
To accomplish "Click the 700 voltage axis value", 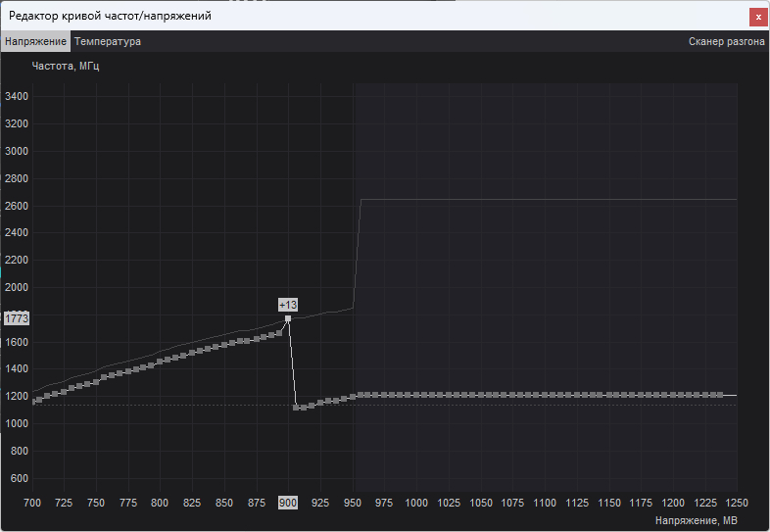I will [32, 503].
